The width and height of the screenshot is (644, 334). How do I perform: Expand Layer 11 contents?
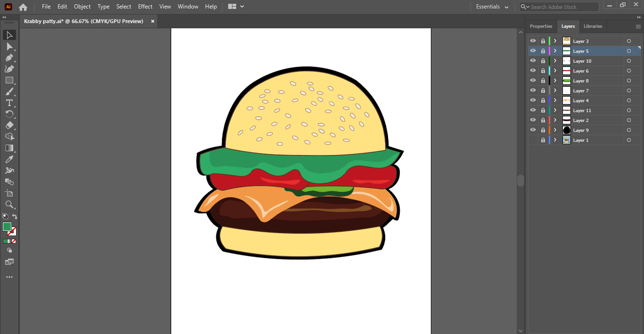pos(555,110)
